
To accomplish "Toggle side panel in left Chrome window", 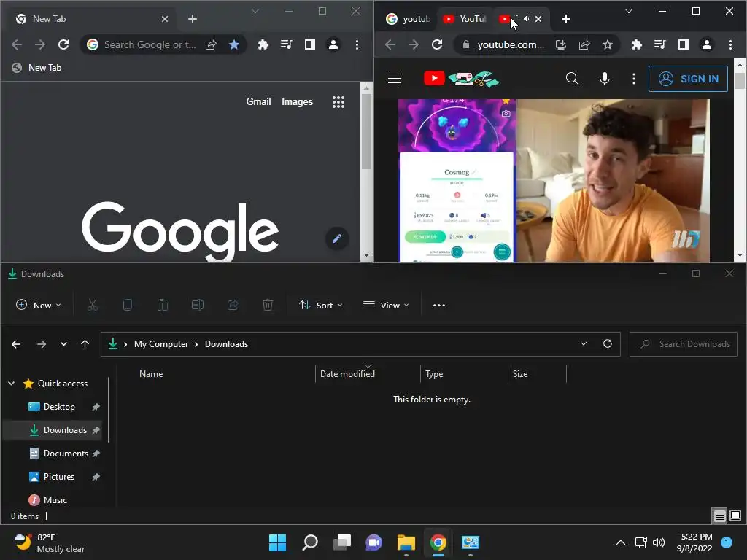I will (309, 44).
